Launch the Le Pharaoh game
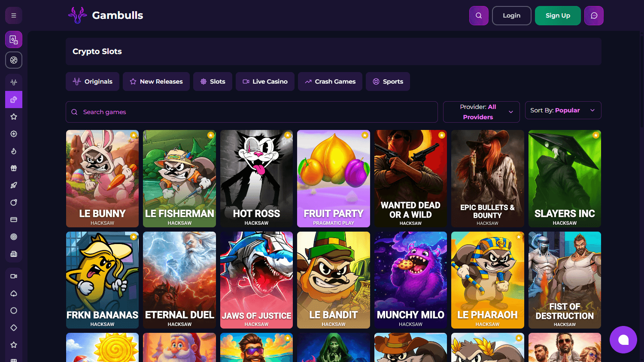Image resolution: width=644 pixels, height=362 pixels. pos(488,280)
